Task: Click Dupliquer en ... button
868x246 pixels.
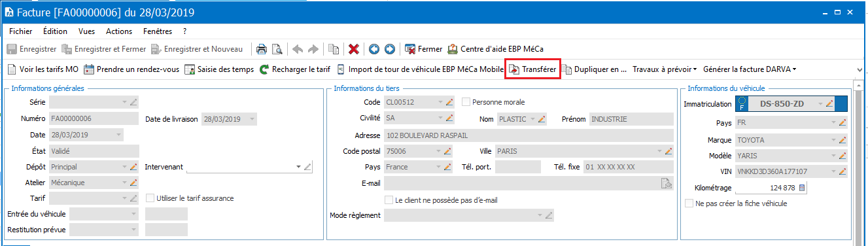Action: coord(595,69)
